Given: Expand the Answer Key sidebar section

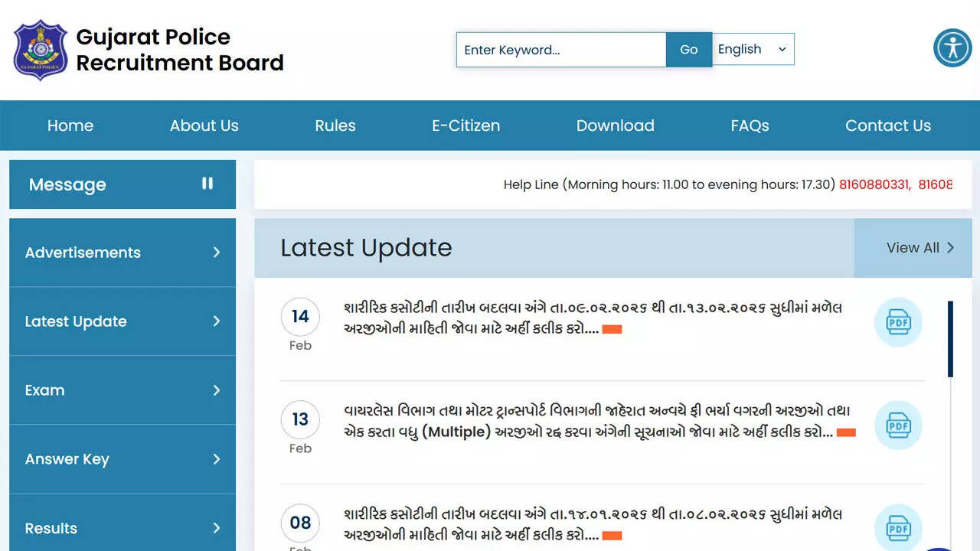Looking at the screenshot, I should [x=122, y=459].
